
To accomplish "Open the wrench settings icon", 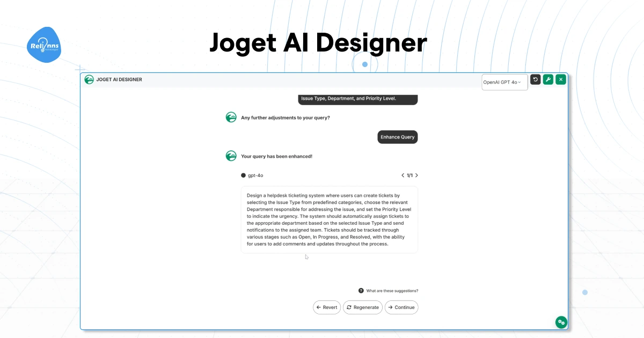I will pos(548,79).
